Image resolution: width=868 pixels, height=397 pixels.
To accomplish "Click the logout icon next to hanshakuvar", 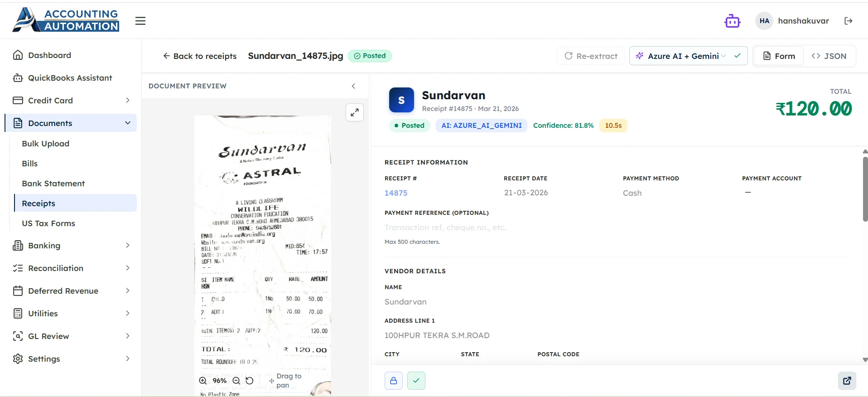I will point(849,21).
